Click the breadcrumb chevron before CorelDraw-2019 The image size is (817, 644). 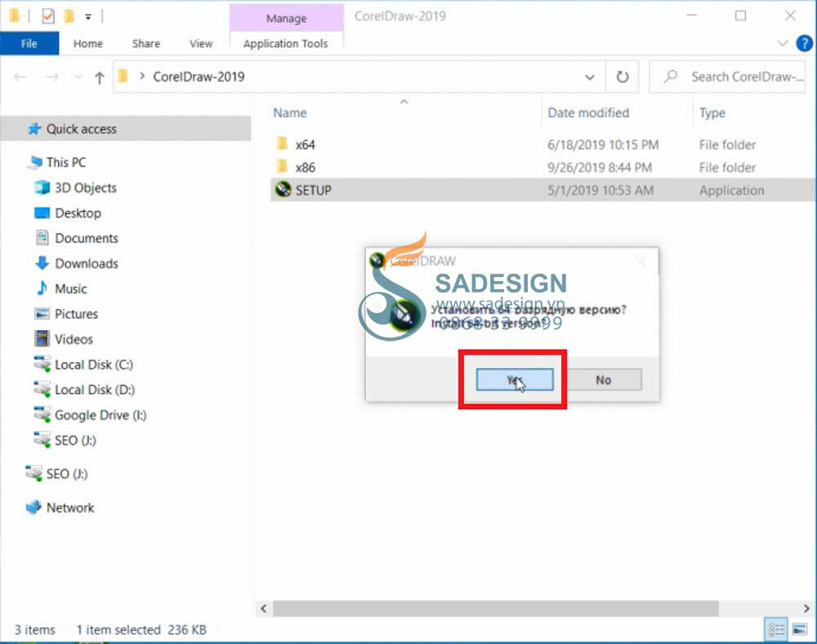click(141, 77)
